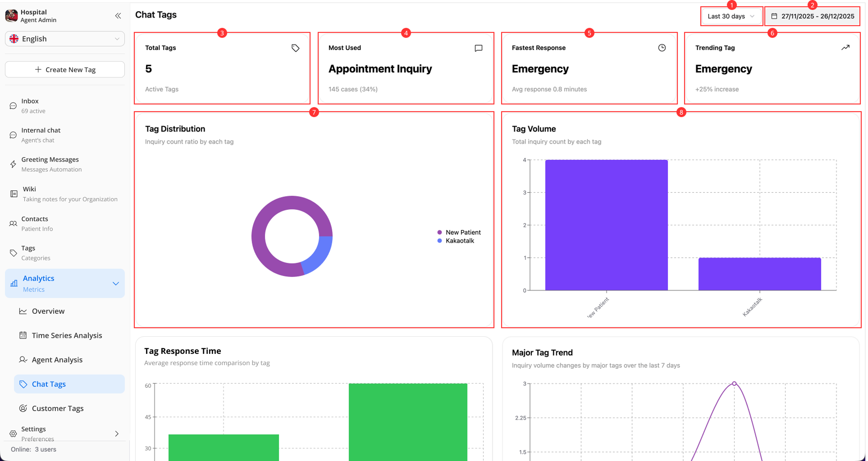Open the 27/11/2025 - 26/12/2025 date picker
The image size is (868, 461).
(812, 16)
